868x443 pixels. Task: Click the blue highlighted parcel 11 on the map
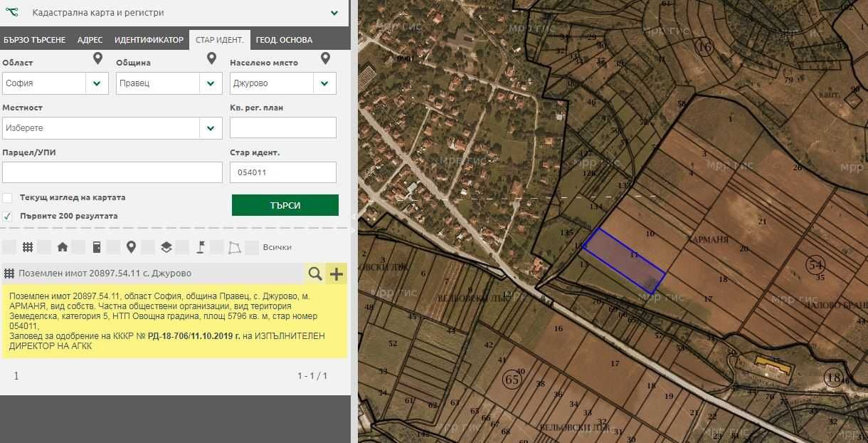[624, 261]
